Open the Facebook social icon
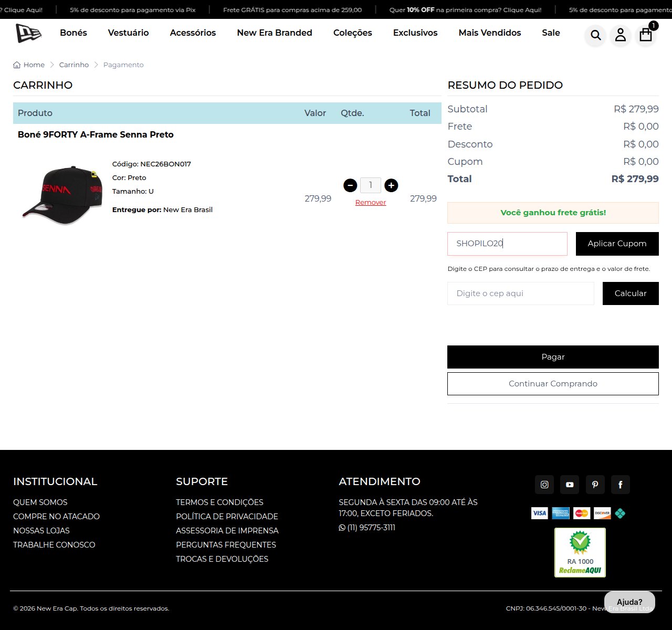Screen dimensions: 672x630 pyautogui.click(x=620, y=485)
